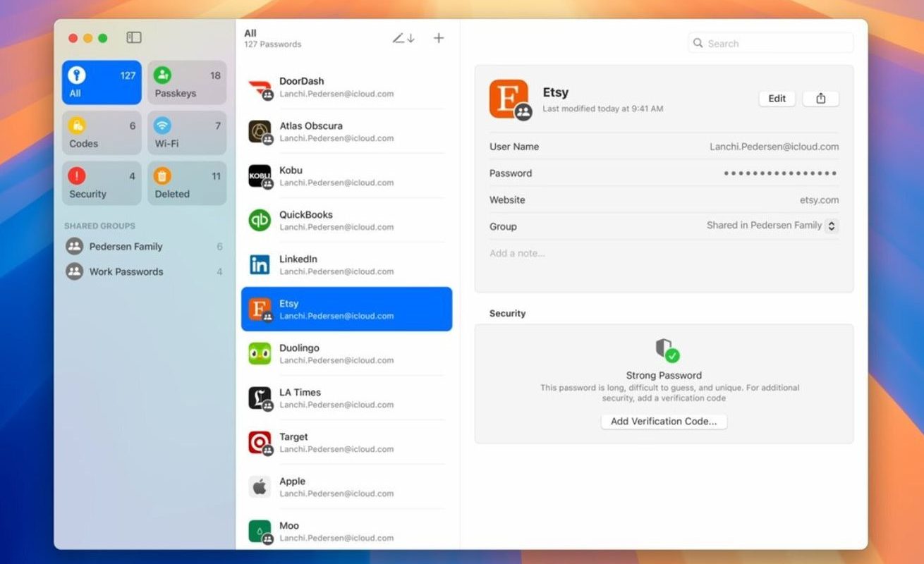Select the LA Times entry name
The width and height of the screenshot is (924, 564).
pyautogui.click(x=300, y=392)
